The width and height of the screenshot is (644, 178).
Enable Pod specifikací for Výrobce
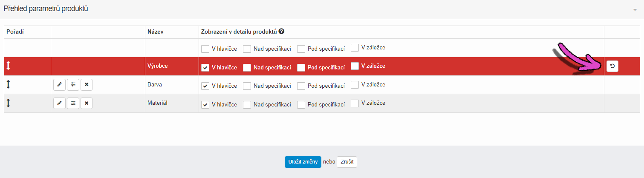pyautogui.click(x=301, y=67)
